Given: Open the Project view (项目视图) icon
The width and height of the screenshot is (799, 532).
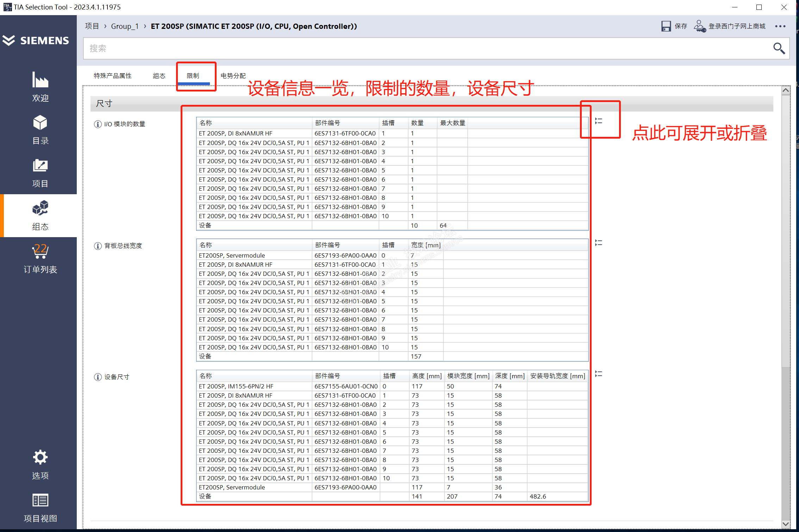Looking at the screenshot, I should (x=40, y=500).
